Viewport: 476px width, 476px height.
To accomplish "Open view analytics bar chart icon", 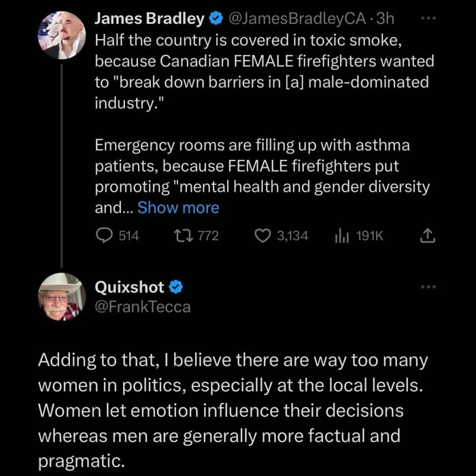I will coord(341,236).
